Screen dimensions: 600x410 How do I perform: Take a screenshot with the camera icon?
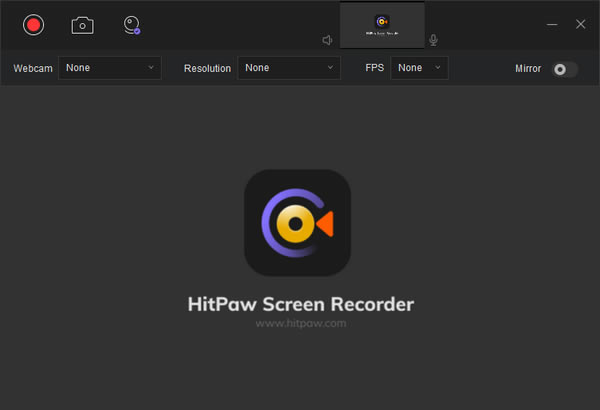(83, 26)
